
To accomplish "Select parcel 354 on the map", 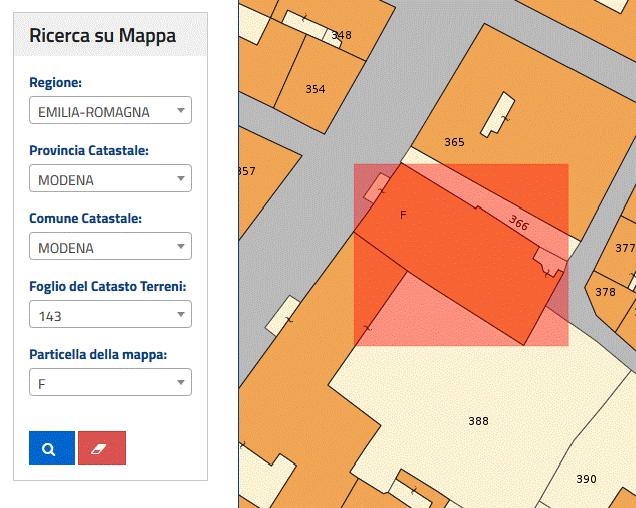I will [x=315, y=89].
